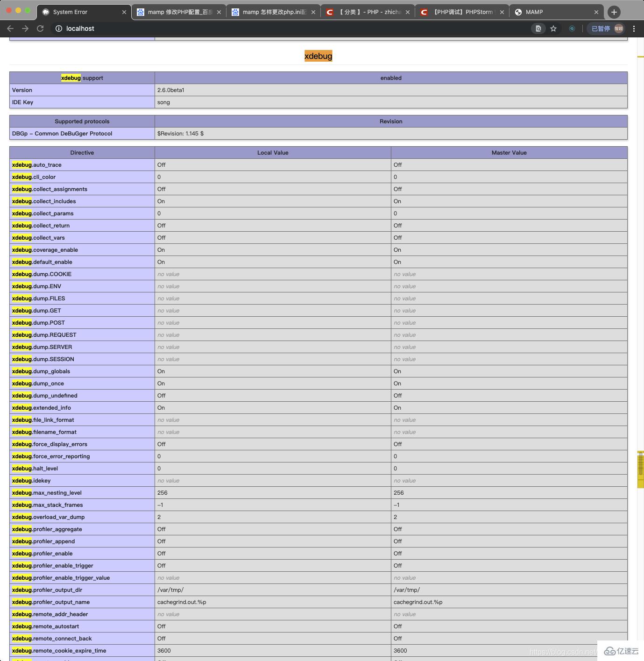Click the xdebug section heading
This screenshot has width=644, height=661.
coord(318,56)
